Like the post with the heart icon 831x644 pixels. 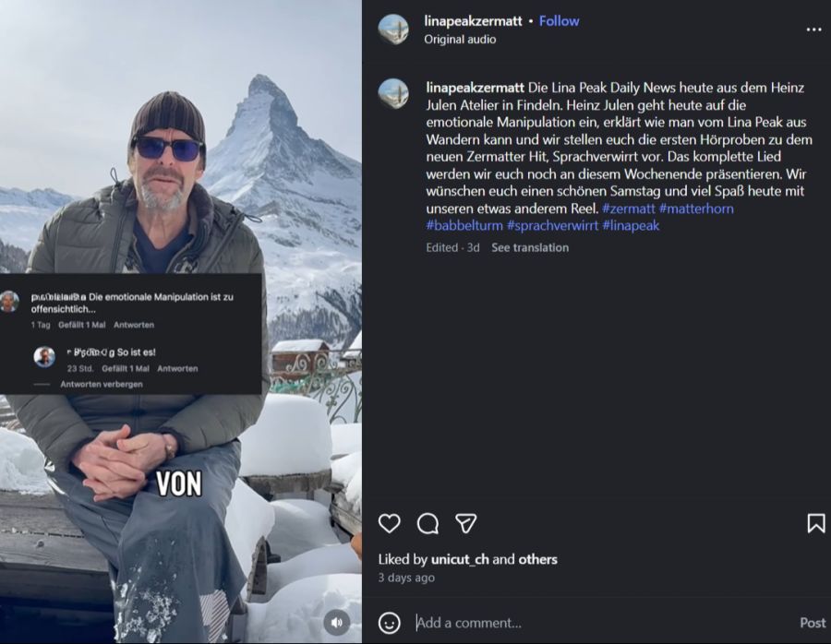tap(390, 524)
